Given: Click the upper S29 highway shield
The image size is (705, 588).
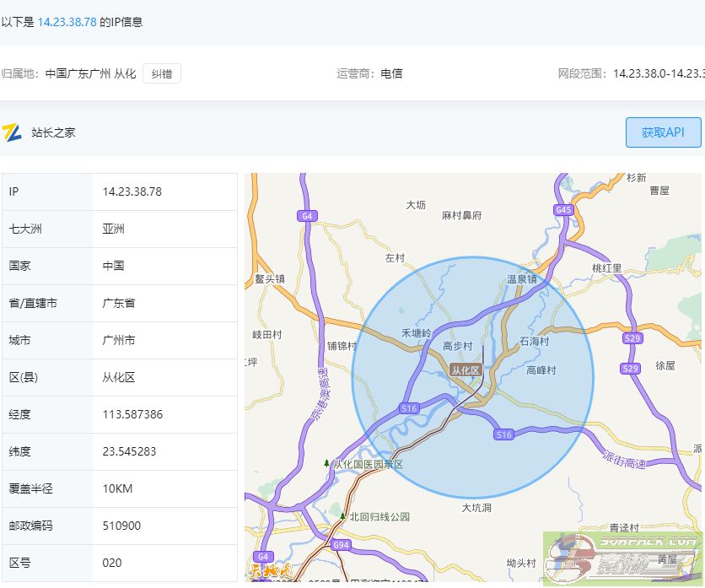Looking at the screenshot, I should [x=631, y=338].
